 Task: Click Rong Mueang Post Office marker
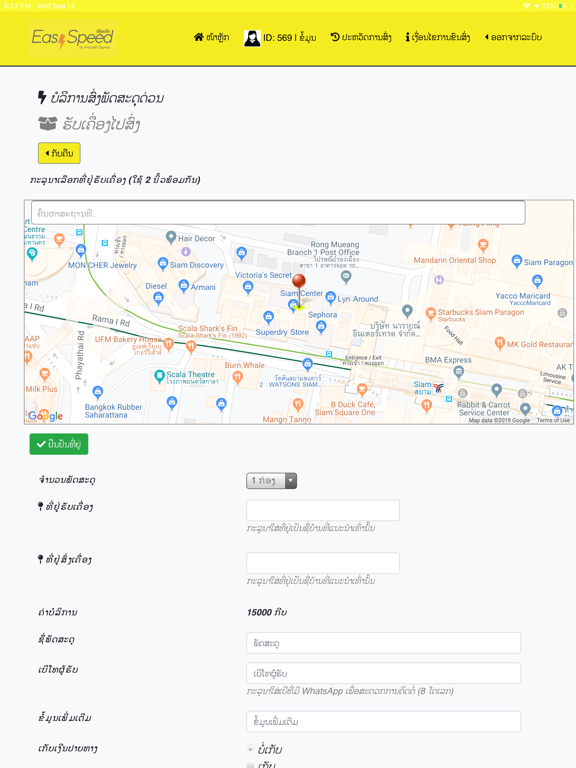pos(346,277)
